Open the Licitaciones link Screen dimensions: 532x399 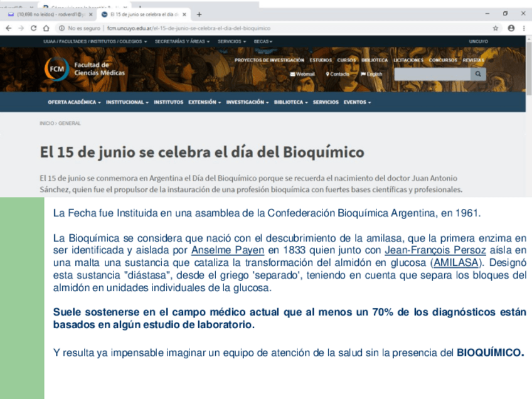pyautogui.click(x=408, y=60)
